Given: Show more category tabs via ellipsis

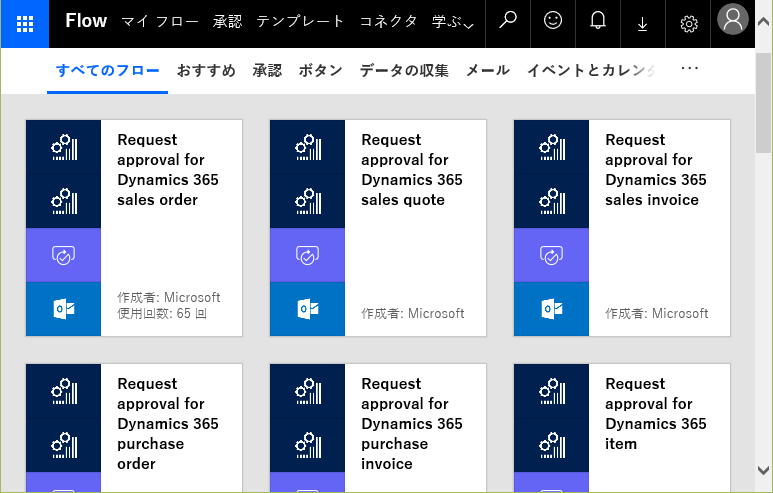Looking at the screenshot, I should point(689,69).
